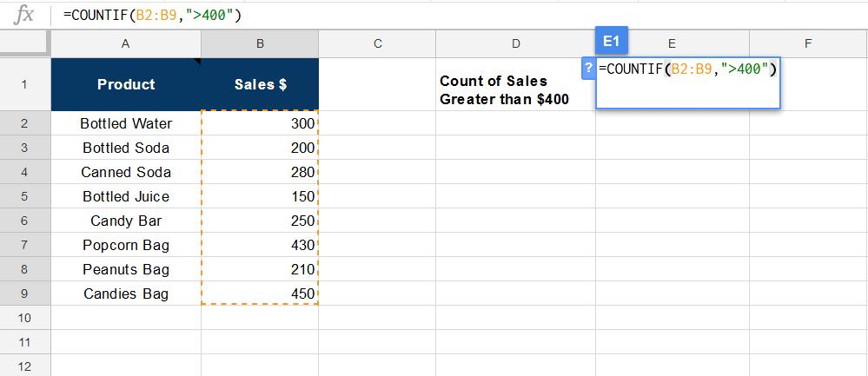Viewport: 868px width, 376px height.
Task: Click the Product header cell
Action: point(126,84)
